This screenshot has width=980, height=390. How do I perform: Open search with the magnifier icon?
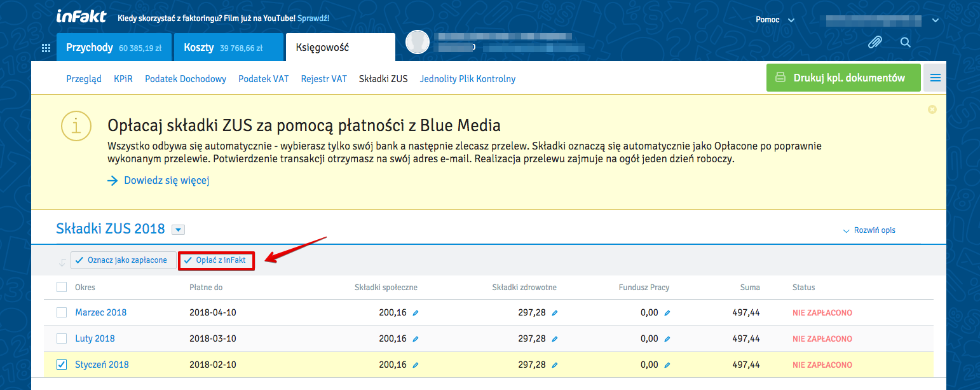(906, 43)
